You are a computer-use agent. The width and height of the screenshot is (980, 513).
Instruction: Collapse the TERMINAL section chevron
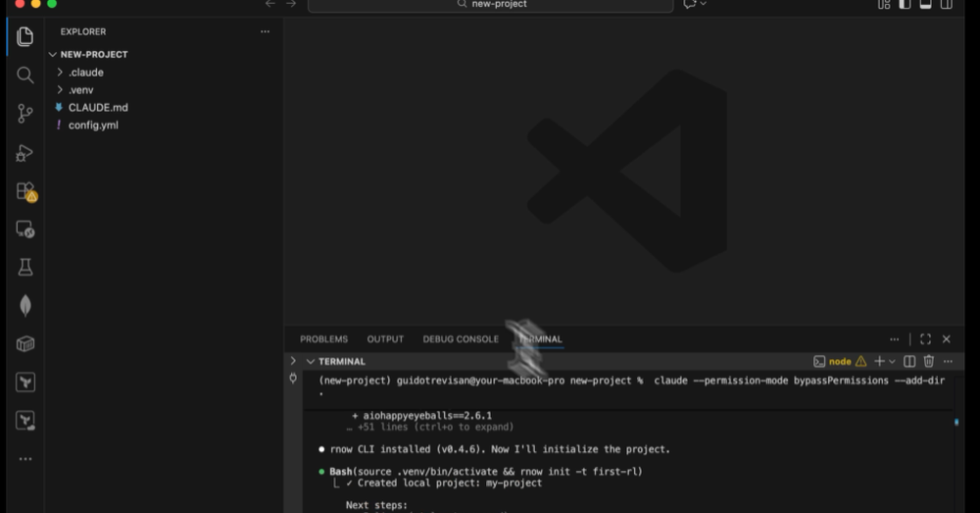coord(310,362)
